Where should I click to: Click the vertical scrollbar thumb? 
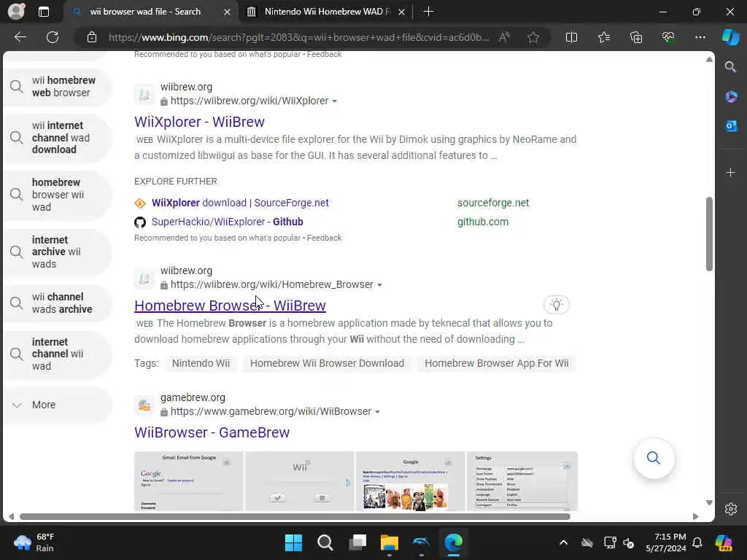pos(709,234)
